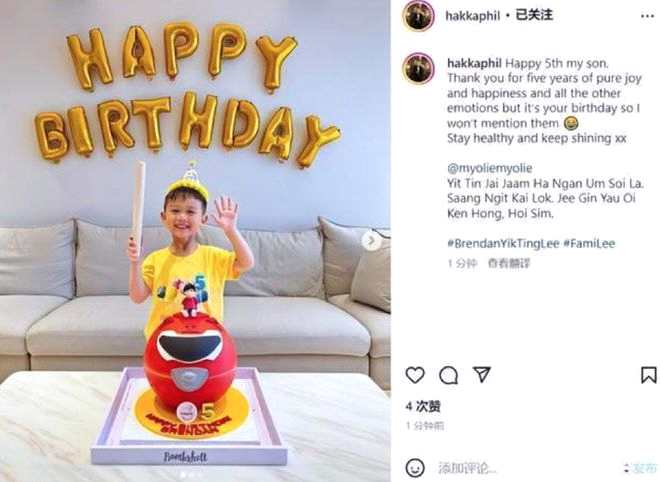Open hakkaphil username link in header
The width and height of the screenshot is (660, 482).
[472, 16]
